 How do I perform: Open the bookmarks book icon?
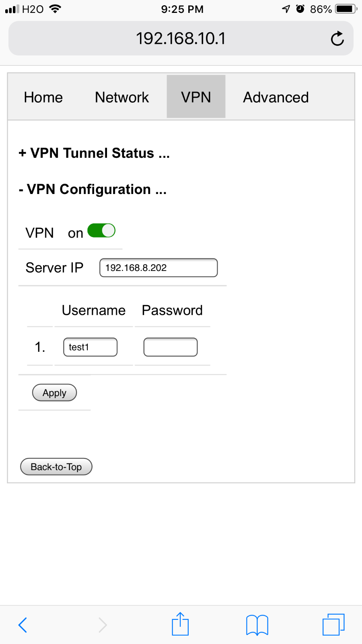point(257,625)
